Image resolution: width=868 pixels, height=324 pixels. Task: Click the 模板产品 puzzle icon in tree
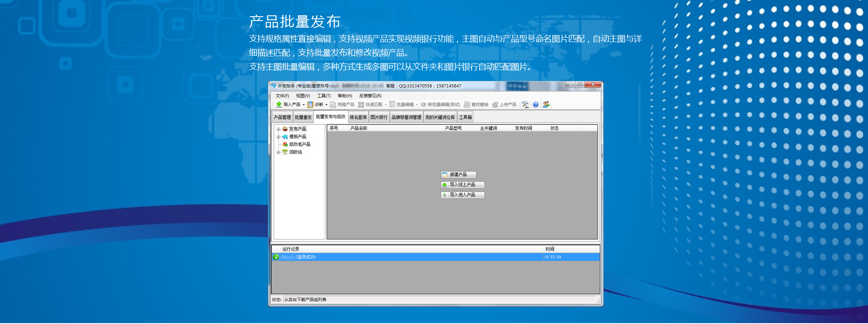tap(285, 137)
